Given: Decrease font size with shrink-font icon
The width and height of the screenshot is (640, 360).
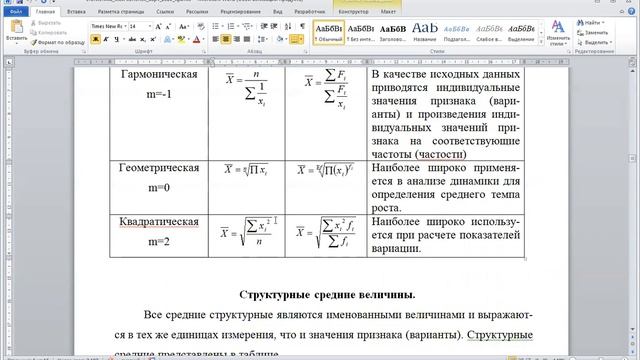Looking at the screenshot, I should (168, 27).
